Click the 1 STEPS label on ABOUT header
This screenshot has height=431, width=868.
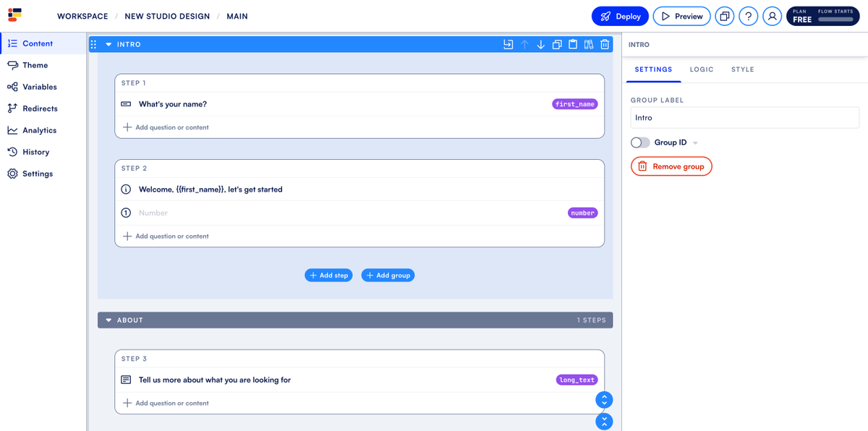(592, 320)
